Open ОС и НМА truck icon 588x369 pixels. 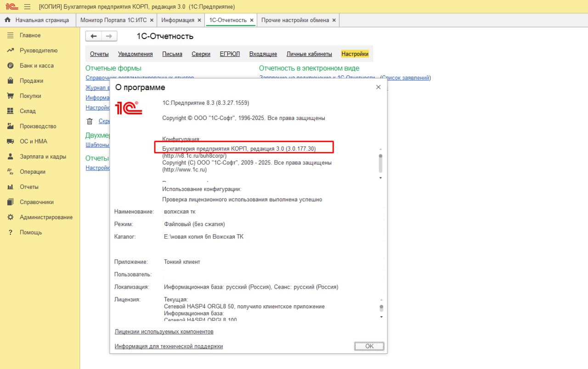[x=10, y=142]
